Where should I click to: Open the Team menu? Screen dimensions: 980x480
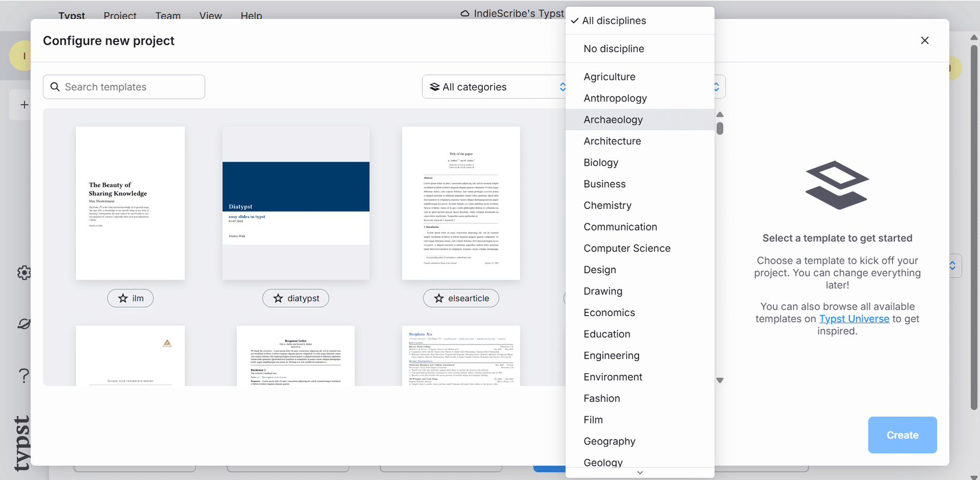tap(168, 16)
